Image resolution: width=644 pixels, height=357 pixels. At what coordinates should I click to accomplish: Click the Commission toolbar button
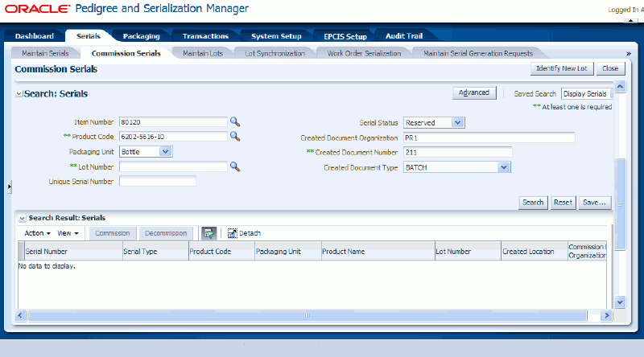point(113,233)
